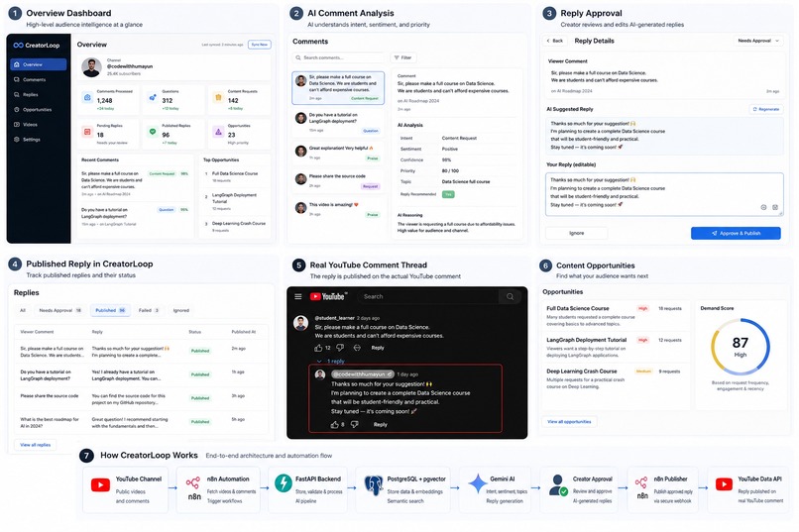The width and height of the screenshot is (799, 532).
Task: Click the Content Requests stat card icon
Action: tap(218, 97)
